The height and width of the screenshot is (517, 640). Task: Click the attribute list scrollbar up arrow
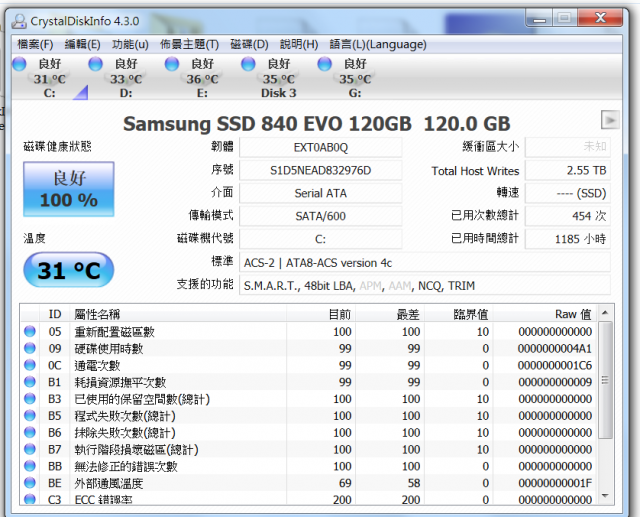(x=605, y=313)
